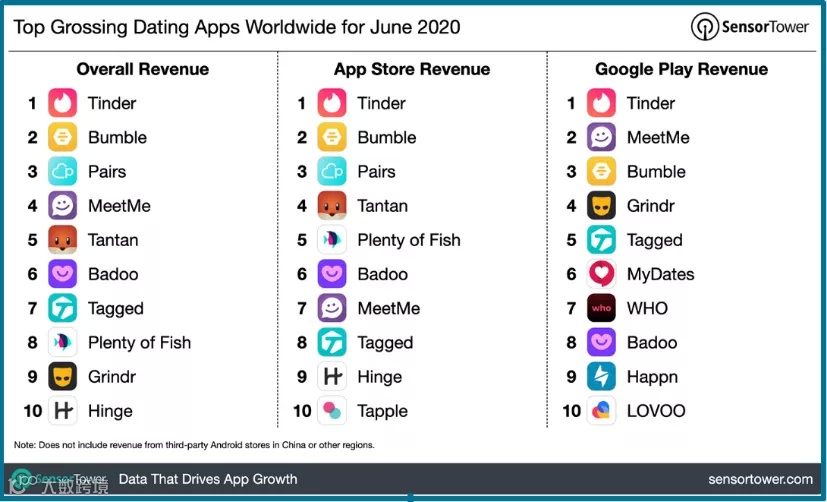Click the MyDates name text
This screenshot has height=502, width=827.
point(660,274)
